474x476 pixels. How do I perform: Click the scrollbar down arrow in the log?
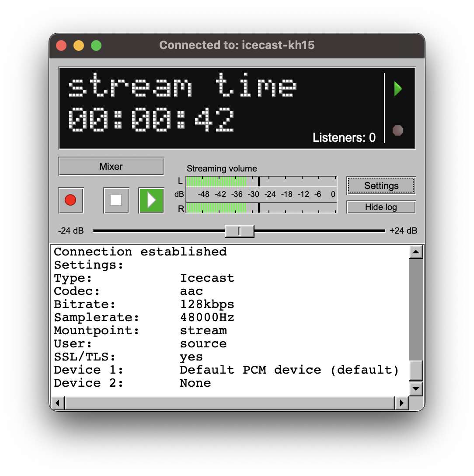[x=415, y=388]
